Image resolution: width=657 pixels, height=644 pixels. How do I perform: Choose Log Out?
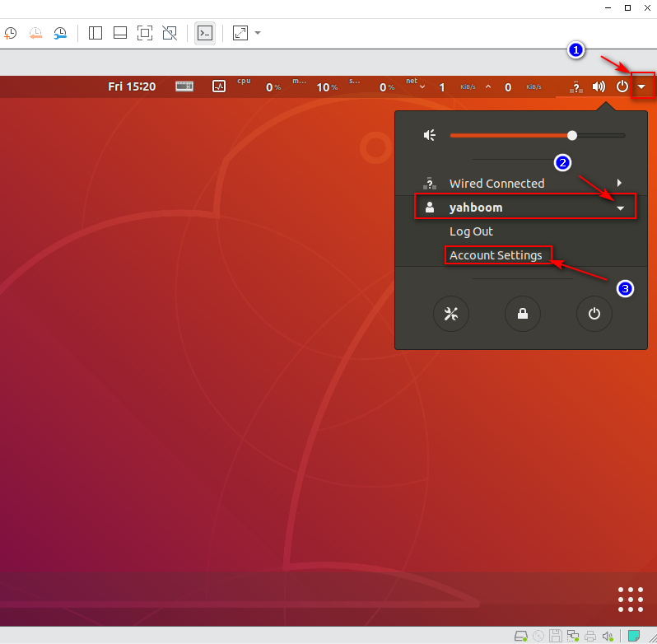coord(471,231)
